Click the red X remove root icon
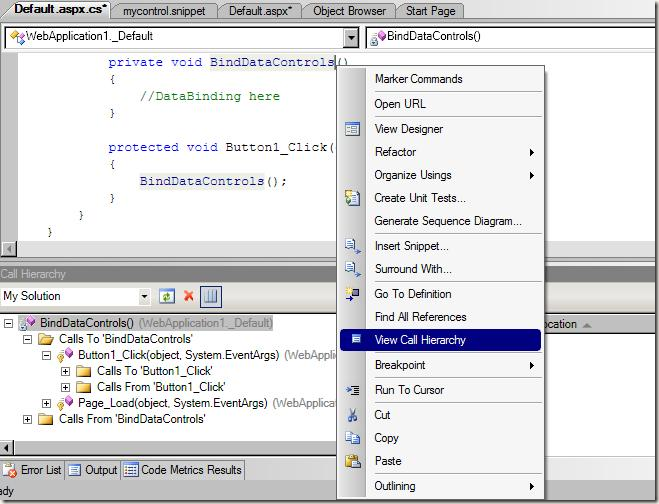 [x=188, y=296]
